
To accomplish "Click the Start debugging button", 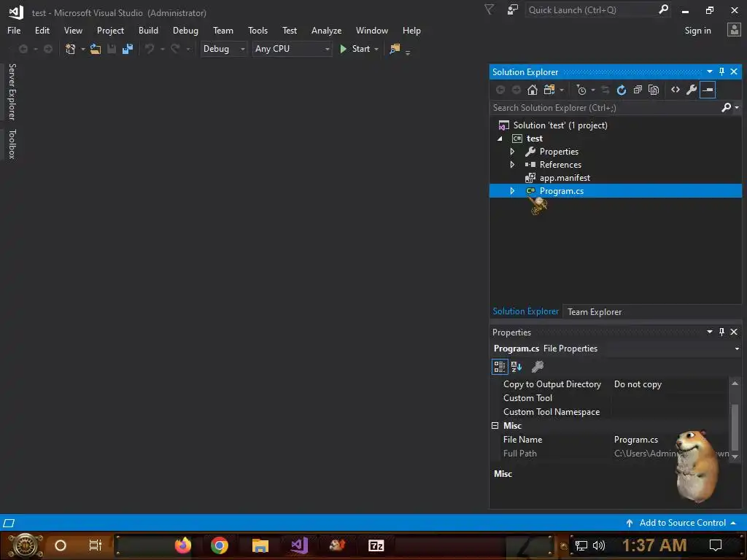I will coord(355,49).
